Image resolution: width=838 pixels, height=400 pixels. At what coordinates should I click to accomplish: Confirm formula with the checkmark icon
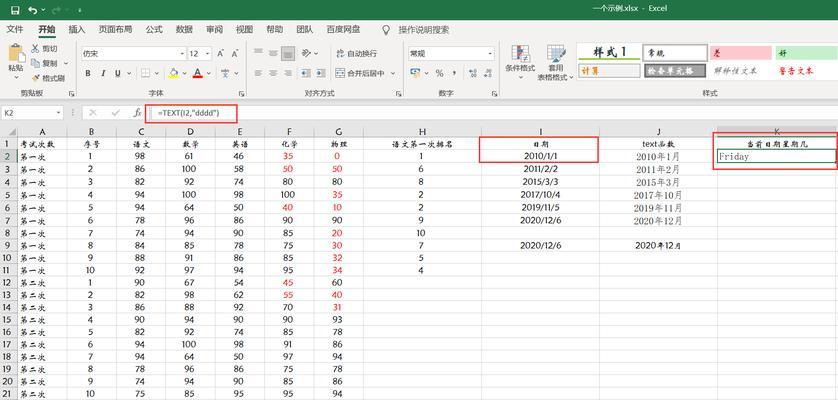coord(115,113)
